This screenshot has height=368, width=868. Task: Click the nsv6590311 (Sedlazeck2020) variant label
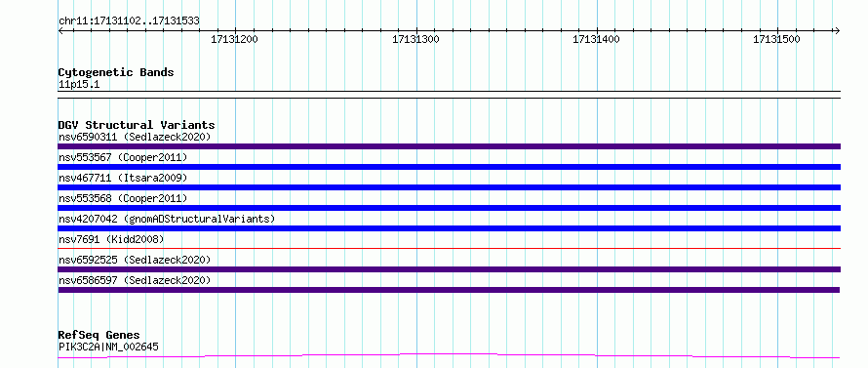point(135,137)
